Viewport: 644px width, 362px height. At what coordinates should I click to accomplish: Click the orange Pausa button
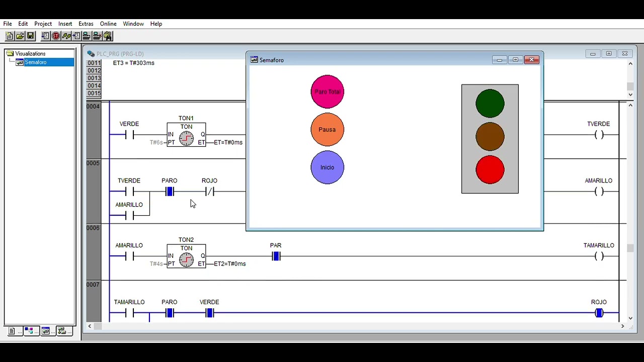point(328,129)
